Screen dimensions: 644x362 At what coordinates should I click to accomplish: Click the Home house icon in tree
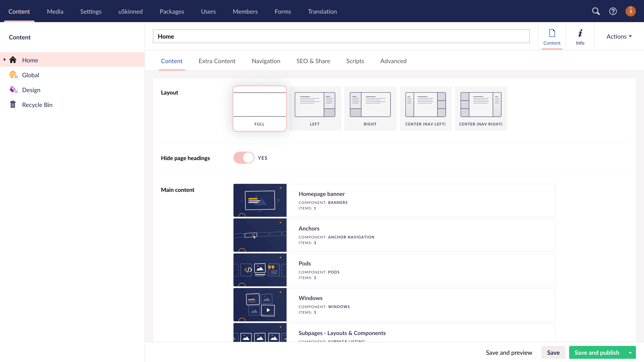(x=13, y=60)
